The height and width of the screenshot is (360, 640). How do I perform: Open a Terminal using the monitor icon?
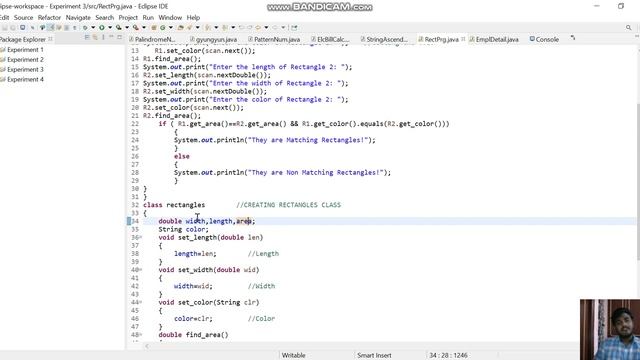(x=22, y=28)
